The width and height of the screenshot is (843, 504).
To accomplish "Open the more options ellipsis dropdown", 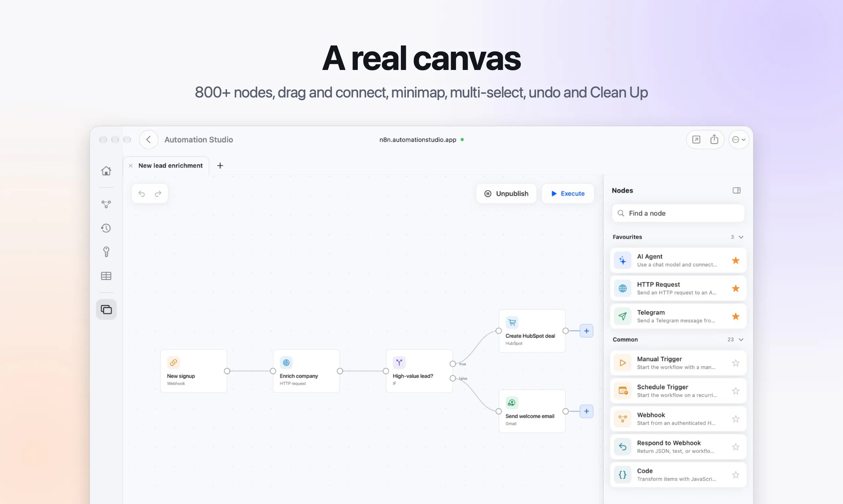I will (x=739, y=140).
